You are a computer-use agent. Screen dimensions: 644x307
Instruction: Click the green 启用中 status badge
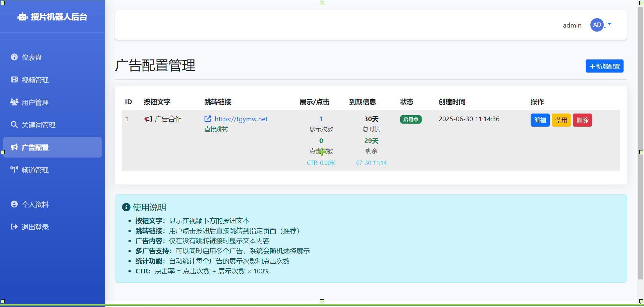pos(411,120)
